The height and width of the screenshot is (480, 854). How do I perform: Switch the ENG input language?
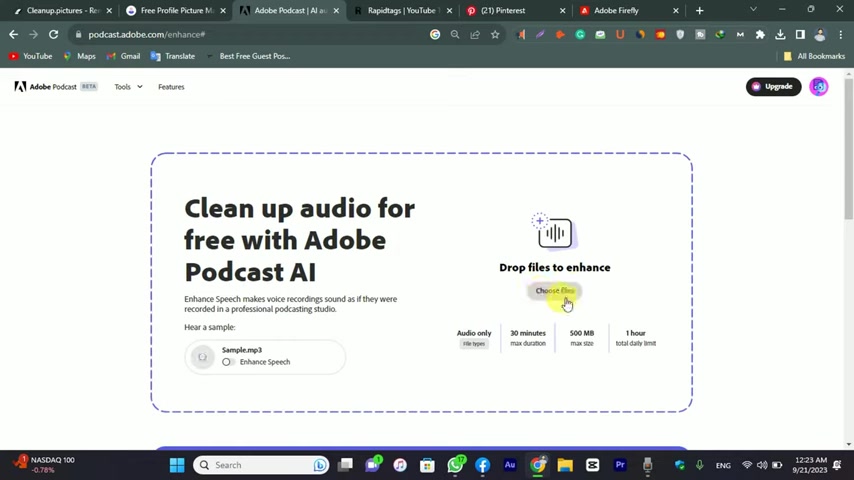pos(723,465)
